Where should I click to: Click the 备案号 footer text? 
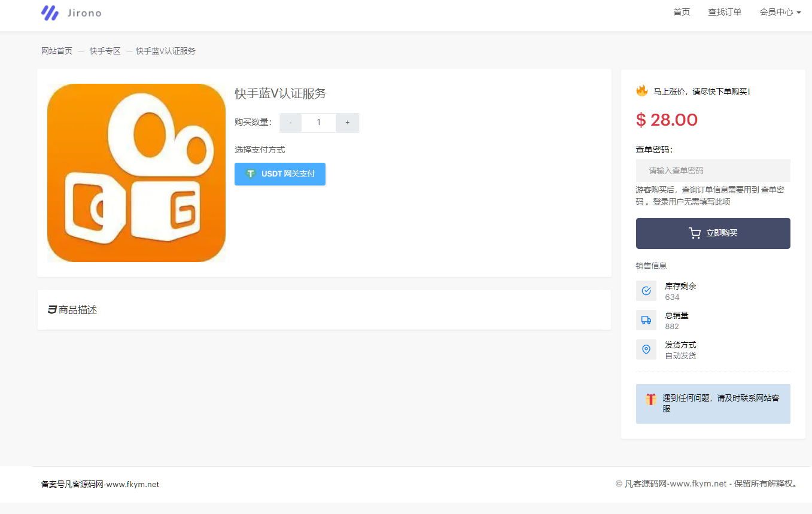(x=100, y=484)
